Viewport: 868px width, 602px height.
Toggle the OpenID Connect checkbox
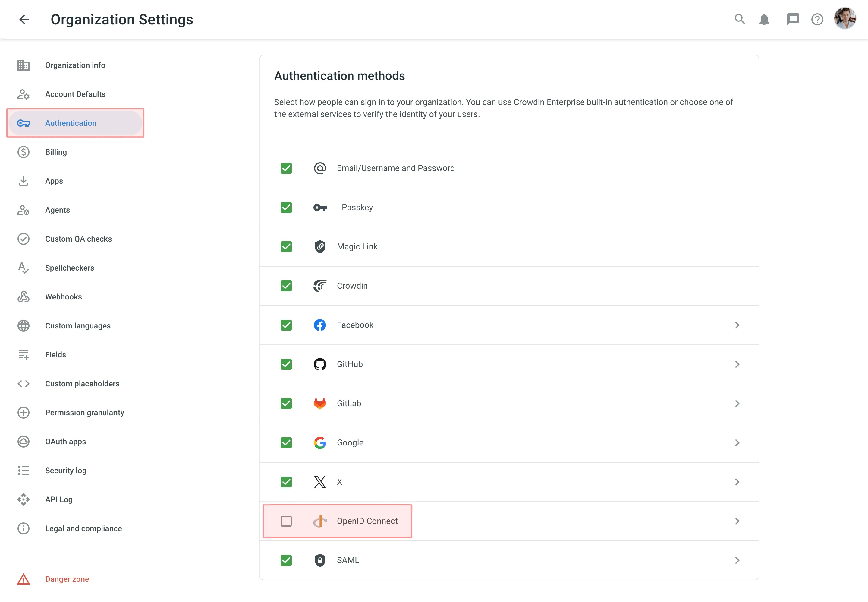[286, 521]
